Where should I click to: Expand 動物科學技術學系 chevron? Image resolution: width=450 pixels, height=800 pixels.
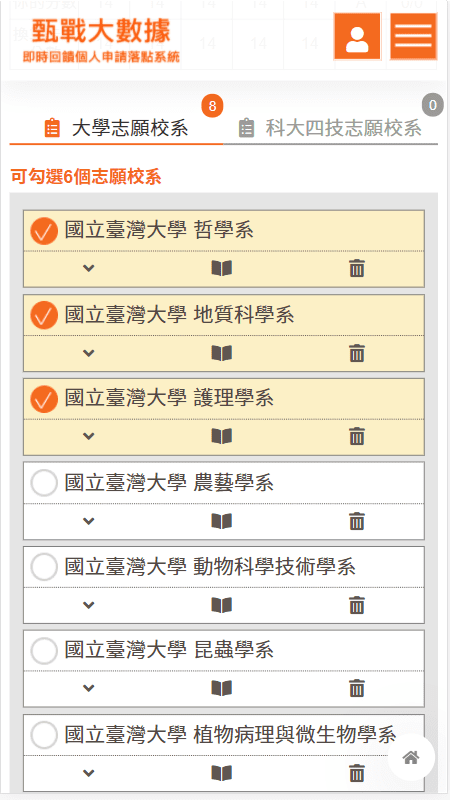pyautogui.click(x=89, y=605)
